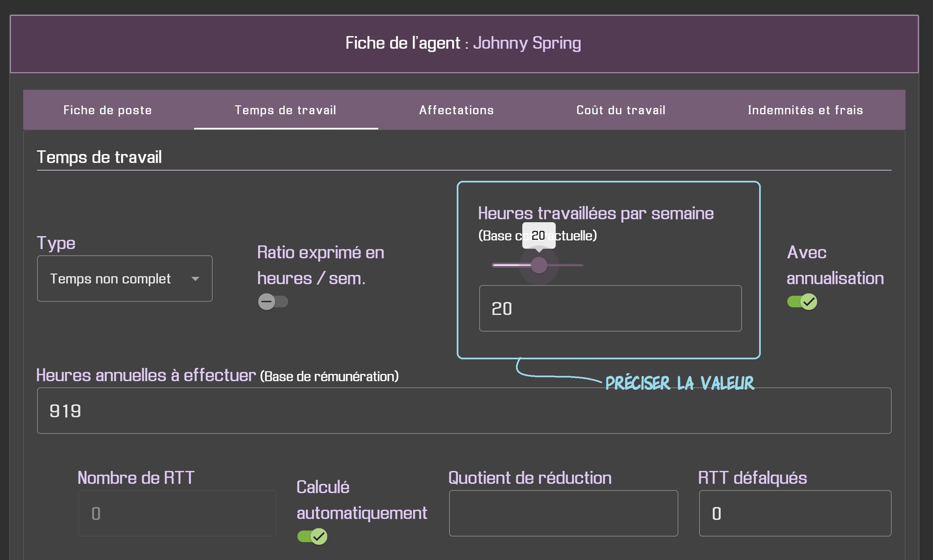Click 'Heures travaillées par semaine' label
Image resolution: width=933 pixels, height=560 pixels.
pyautogui.click(x=596, y=213)
